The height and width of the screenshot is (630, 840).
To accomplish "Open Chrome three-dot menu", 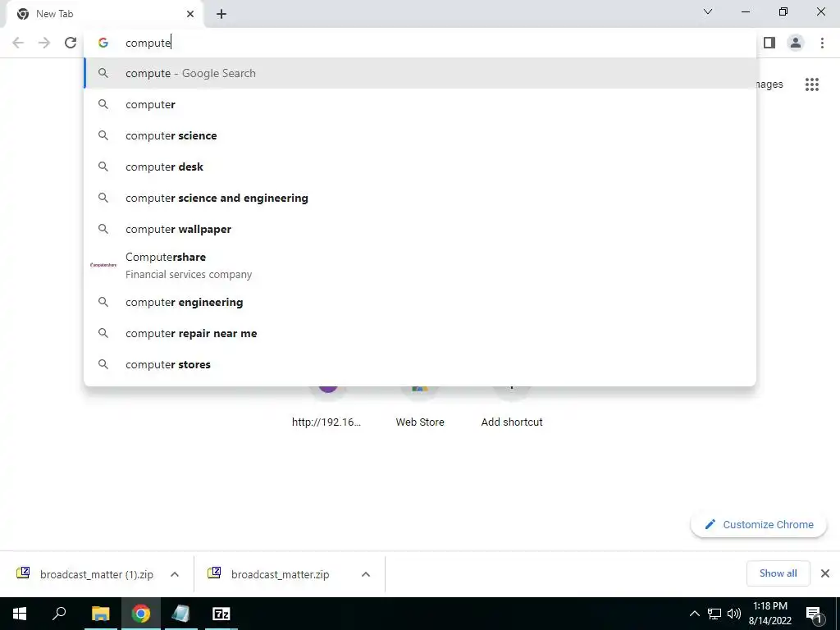I will 822,43.
